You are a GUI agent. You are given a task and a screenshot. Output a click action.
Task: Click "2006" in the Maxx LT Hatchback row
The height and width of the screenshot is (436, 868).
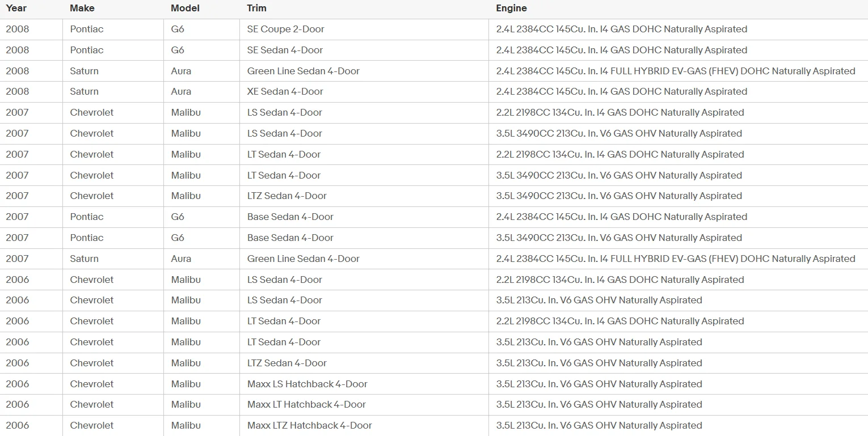pyautogui.click(x=18, y=404)
